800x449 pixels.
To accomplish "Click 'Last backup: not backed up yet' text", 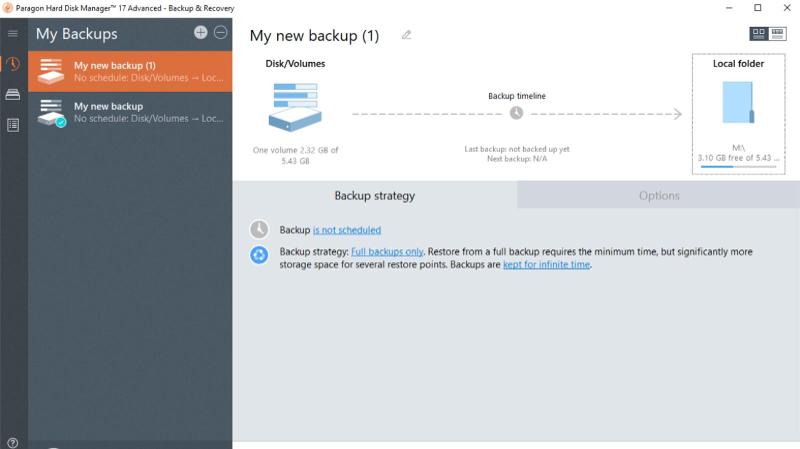I will tap(517, 149).
